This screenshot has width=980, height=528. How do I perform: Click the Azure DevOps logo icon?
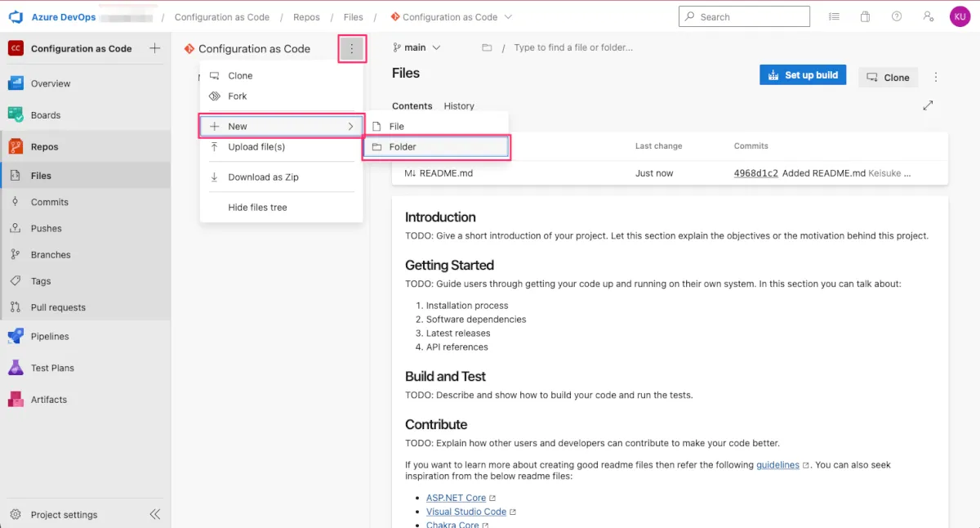[16, 17]
